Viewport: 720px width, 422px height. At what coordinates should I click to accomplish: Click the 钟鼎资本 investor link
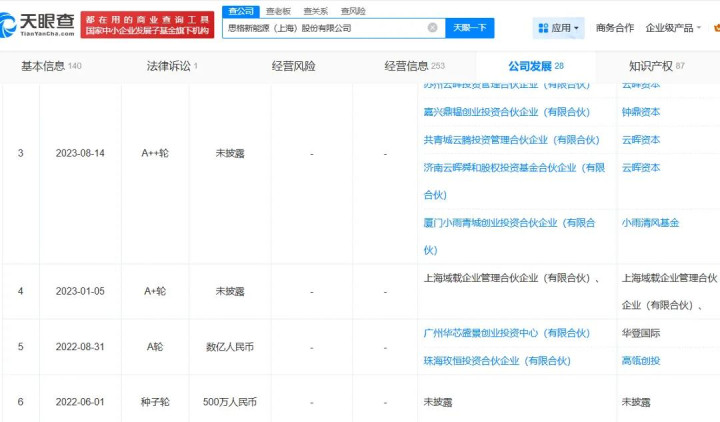pyautogui.click(x=641, y=113)
